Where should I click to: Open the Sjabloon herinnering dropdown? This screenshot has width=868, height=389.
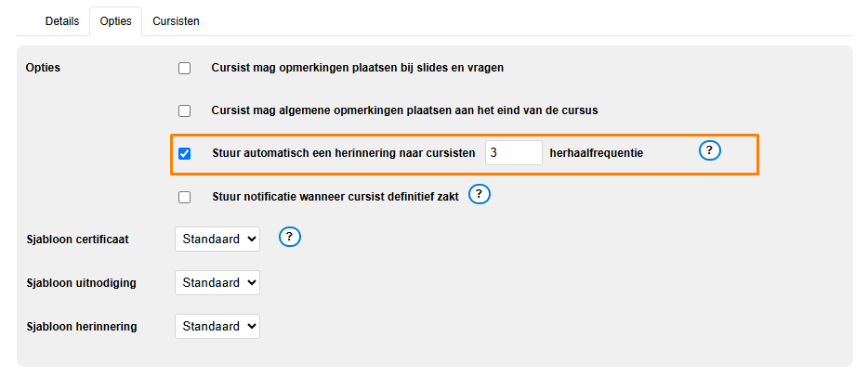[217, 326]
